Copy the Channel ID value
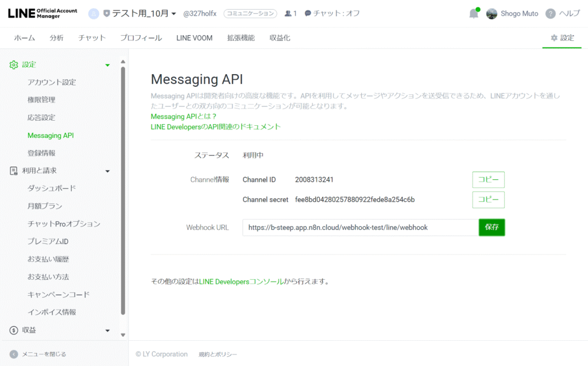Viewport: 588px width, 366px height. click(488, 180)
